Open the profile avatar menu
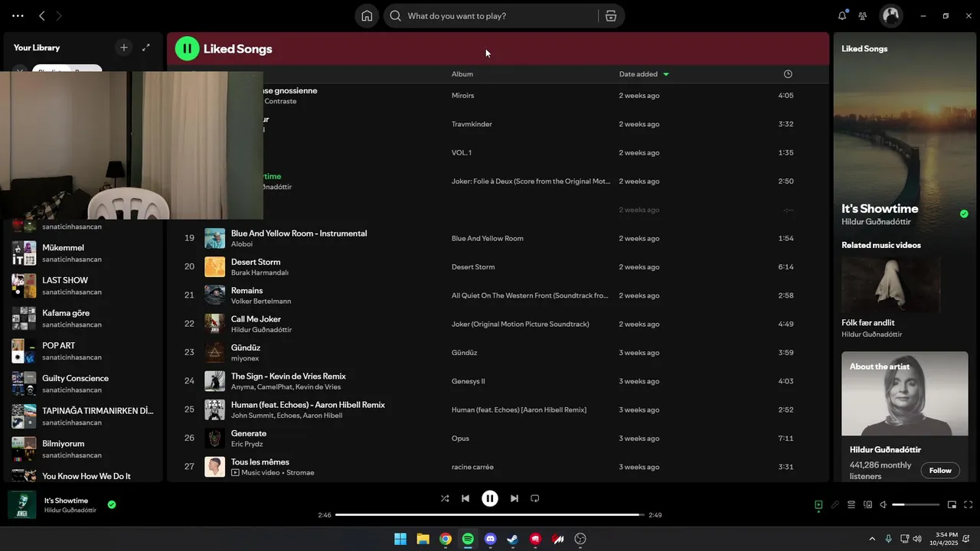The image size is (980, 551). 891,15
